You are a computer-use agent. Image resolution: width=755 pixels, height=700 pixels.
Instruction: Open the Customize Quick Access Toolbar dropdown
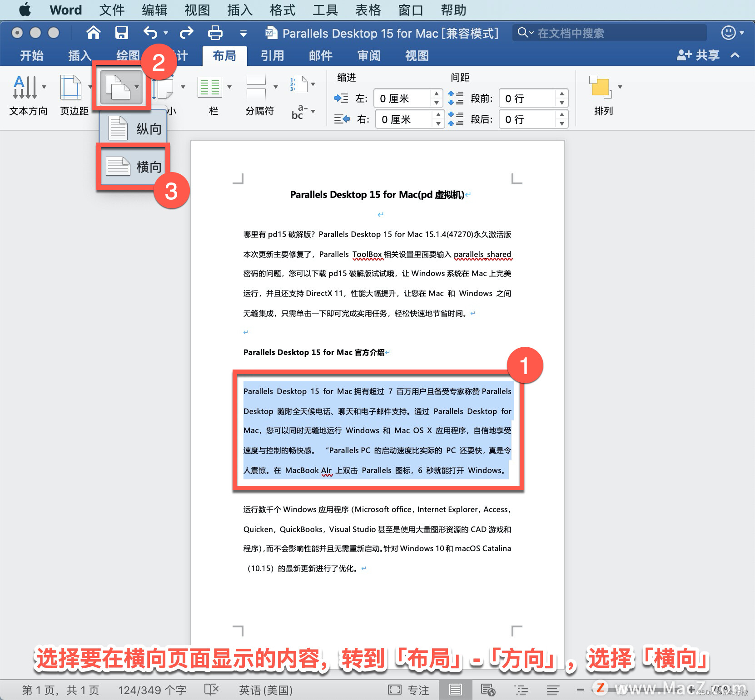(x=243, y=34)
